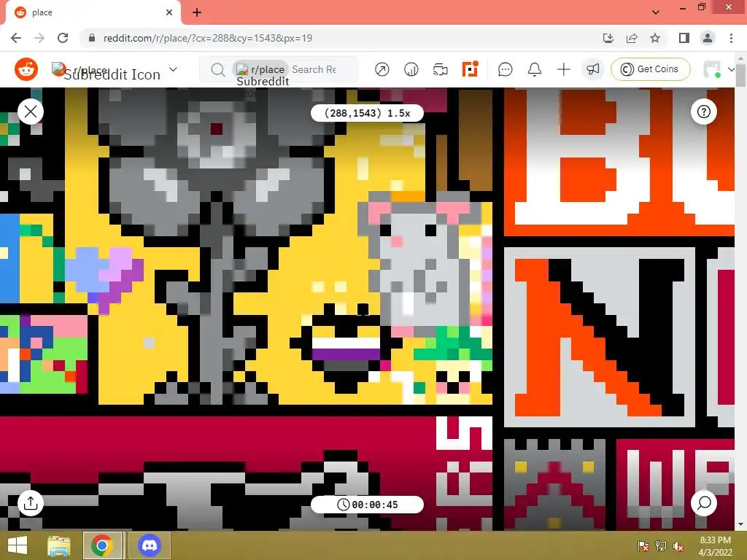The width and height of the screenshot is (747, 560).
Task: Open the r/place icon in header
Action: point(470,69)
